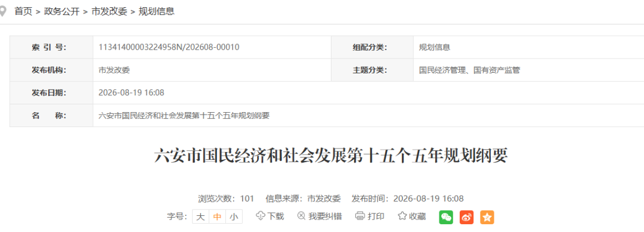Viewport: 644px width, 232px height.
Task: Click the 打印 text link
Action: click(x=376, y=216)
